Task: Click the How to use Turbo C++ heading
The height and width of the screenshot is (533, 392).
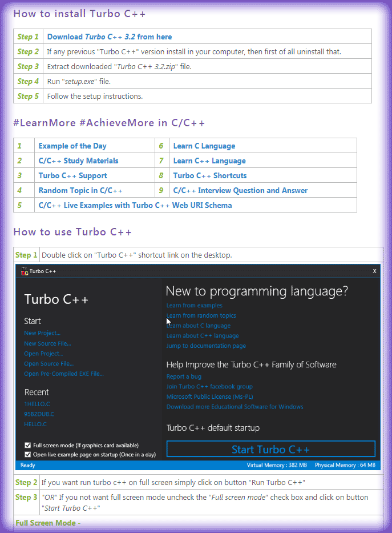Action: click(x=72, y=232)
